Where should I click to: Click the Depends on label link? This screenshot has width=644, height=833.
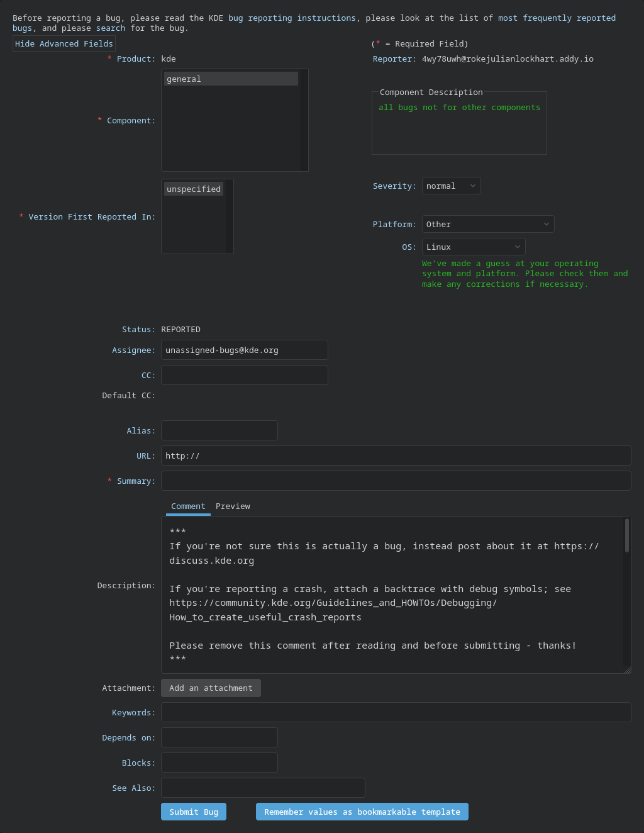tap(128, 737)
